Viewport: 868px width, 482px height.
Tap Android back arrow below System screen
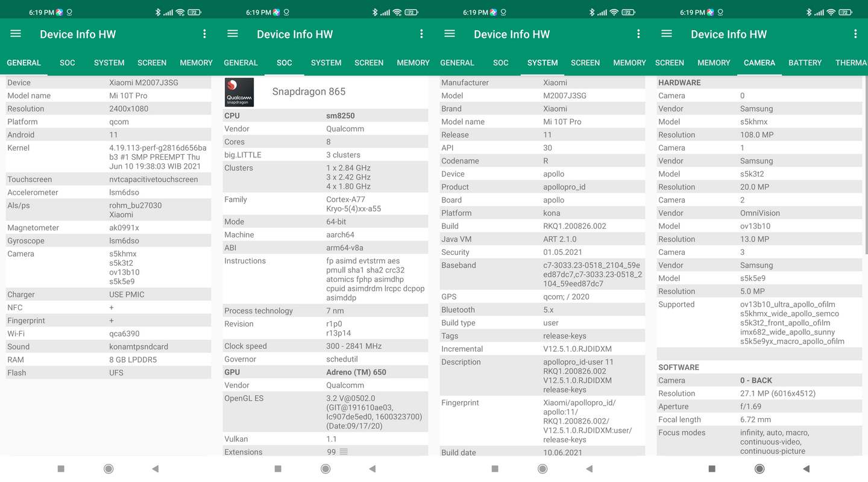coord(590,469)
